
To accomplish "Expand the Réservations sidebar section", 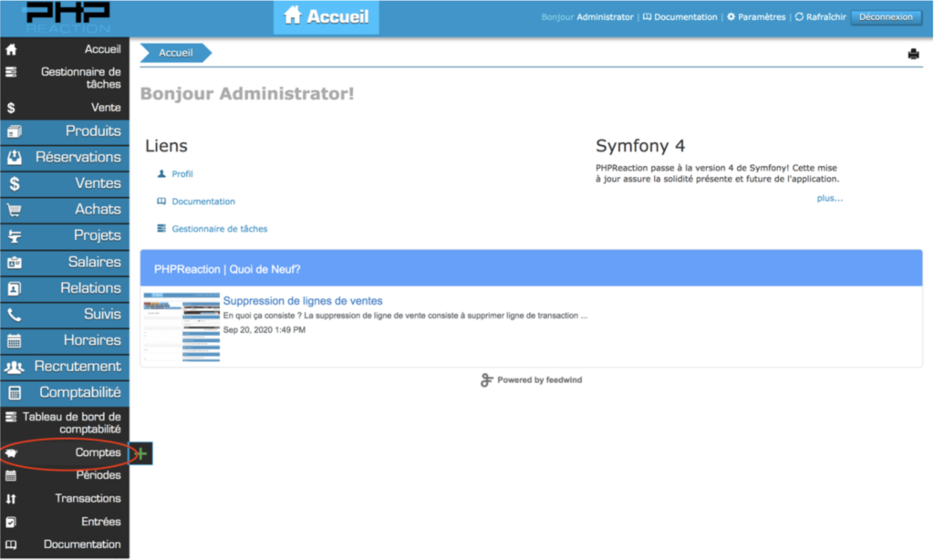I will point(65,157).
